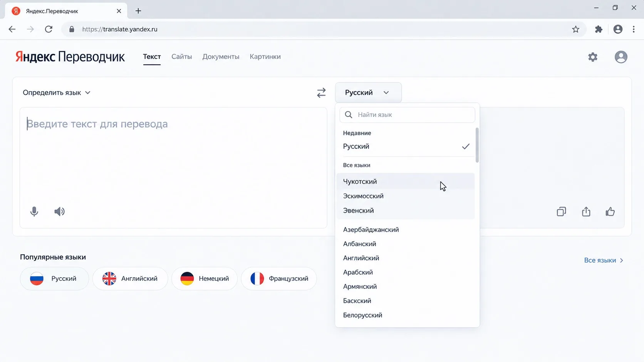Screen dimensions: 644x362
Task: Click the Яндекс Переводчик logo
Action: coord(70,57)
